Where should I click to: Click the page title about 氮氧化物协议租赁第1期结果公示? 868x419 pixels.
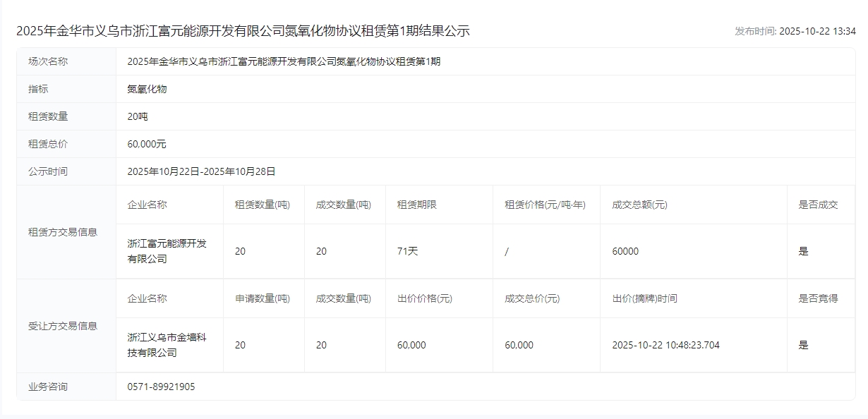click(243, 31)
